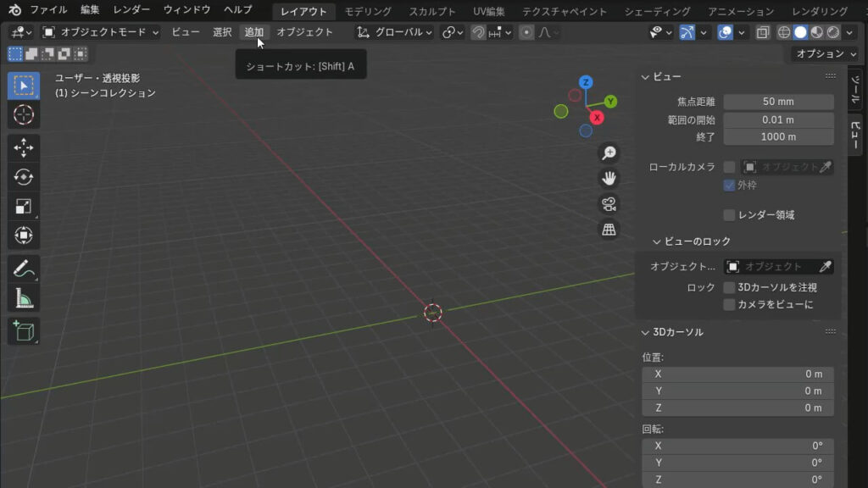Select the Scale tool
Image resolution: width=868 pixels, height=488 pixels.
pos(23,207)
